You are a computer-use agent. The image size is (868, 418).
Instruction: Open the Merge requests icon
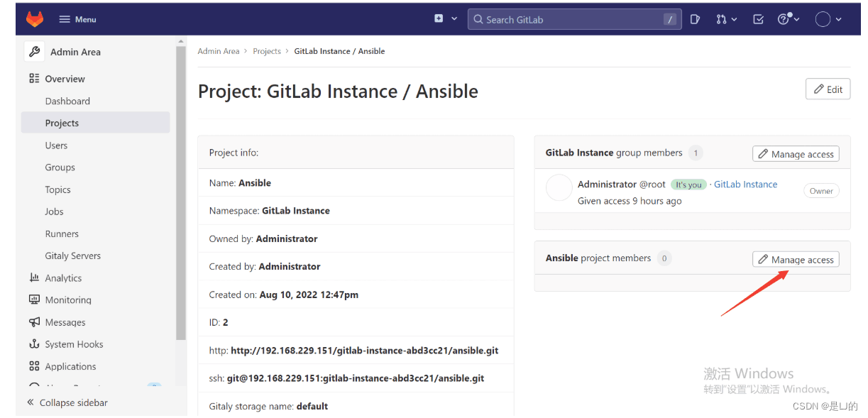[721, 19]
